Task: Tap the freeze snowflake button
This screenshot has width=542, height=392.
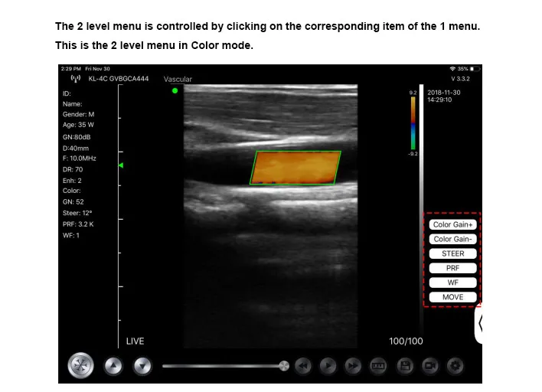Action: (80, 365)
